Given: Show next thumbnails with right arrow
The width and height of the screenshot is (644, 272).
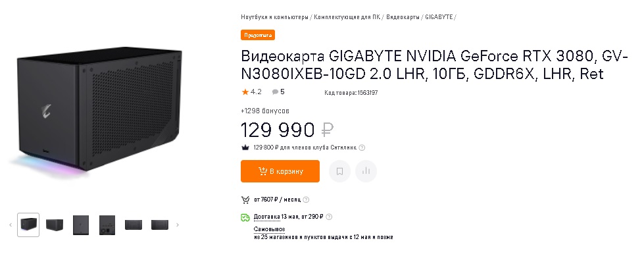Looking at the screenshot, I should [x=178, y=225].
